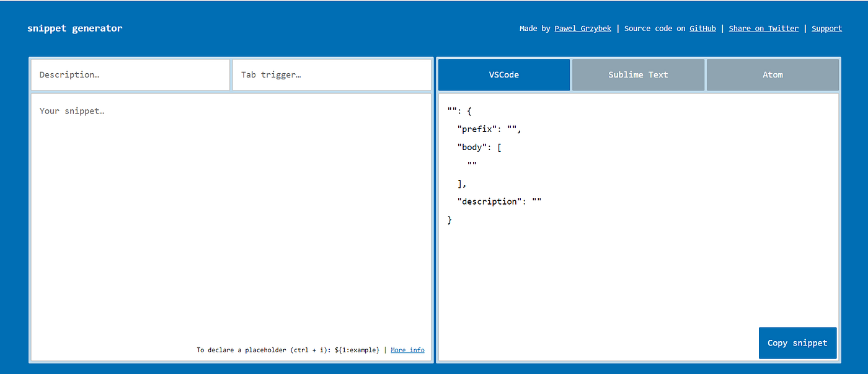Click the Copy snippet button
Screen dimensions: 868x374
(x=797, y=342)
